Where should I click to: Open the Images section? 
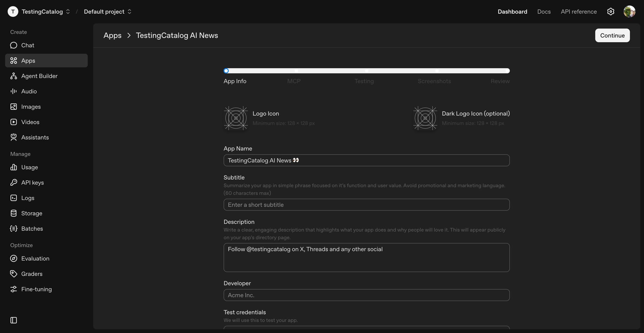click(x=31, y=106)
